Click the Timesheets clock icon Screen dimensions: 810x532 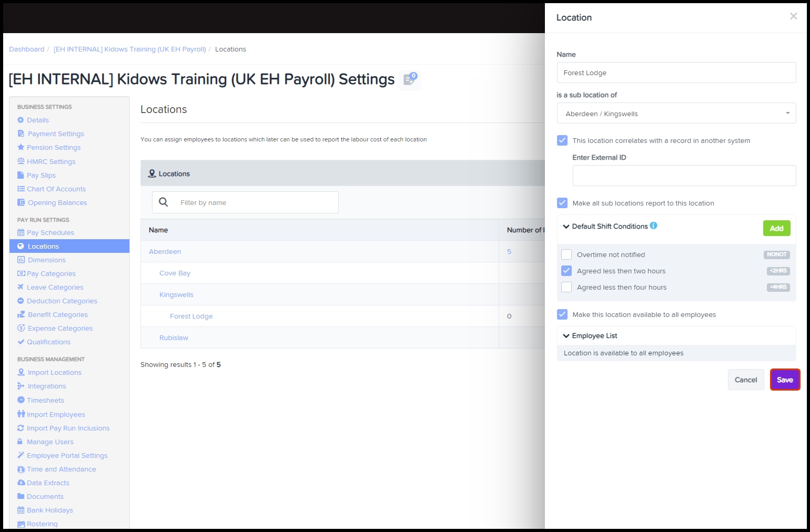coord(21,400)
